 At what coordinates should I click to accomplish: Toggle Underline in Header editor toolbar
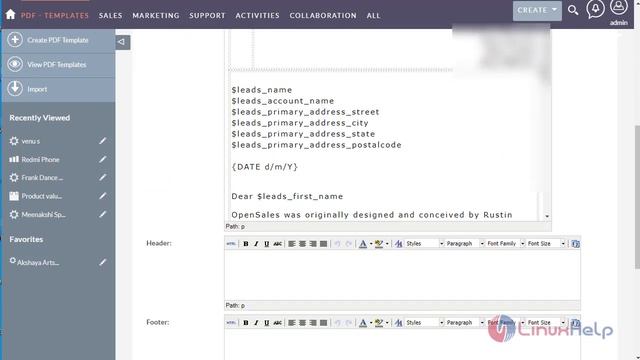[267, 244]
